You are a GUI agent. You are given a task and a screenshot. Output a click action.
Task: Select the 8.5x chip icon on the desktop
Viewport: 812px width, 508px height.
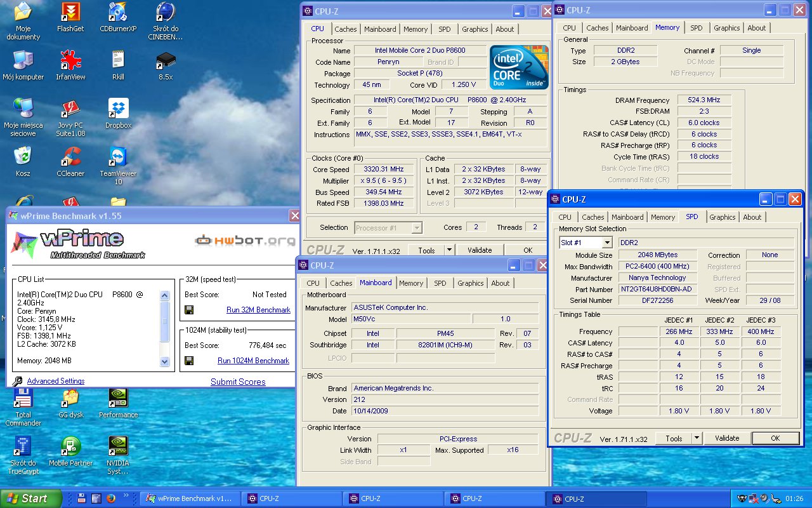166,60
